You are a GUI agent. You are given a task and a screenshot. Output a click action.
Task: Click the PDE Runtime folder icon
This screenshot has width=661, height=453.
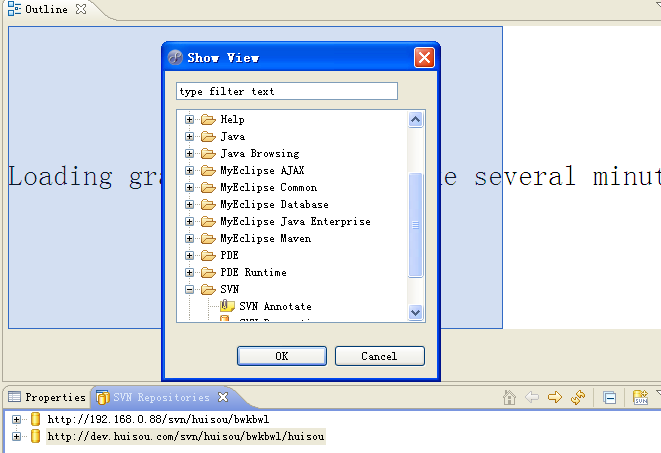(208, 273)
